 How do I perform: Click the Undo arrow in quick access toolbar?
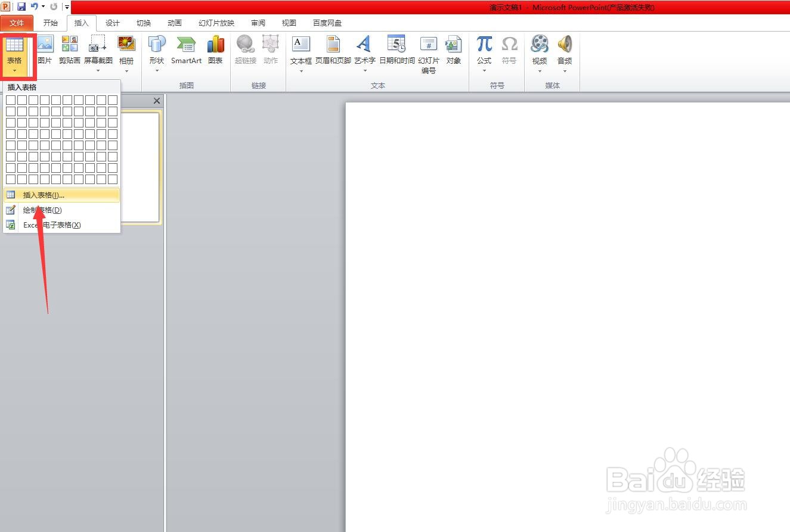[35, 7]
